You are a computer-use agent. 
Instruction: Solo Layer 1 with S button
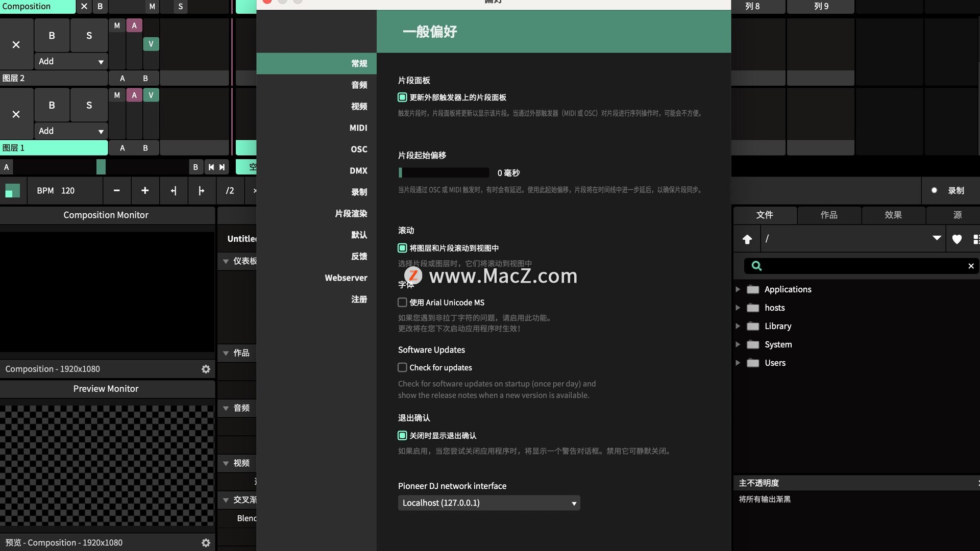[89, 105]
